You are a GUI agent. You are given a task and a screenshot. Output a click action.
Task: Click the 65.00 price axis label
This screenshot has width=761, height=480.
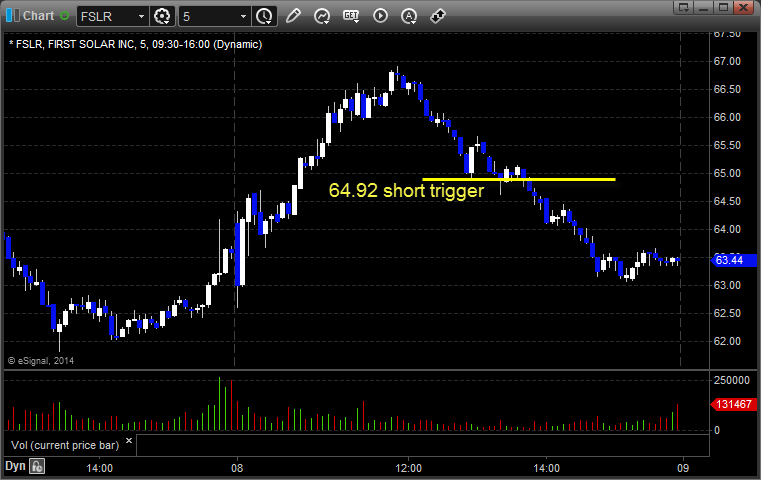click(x=727, y=173)
